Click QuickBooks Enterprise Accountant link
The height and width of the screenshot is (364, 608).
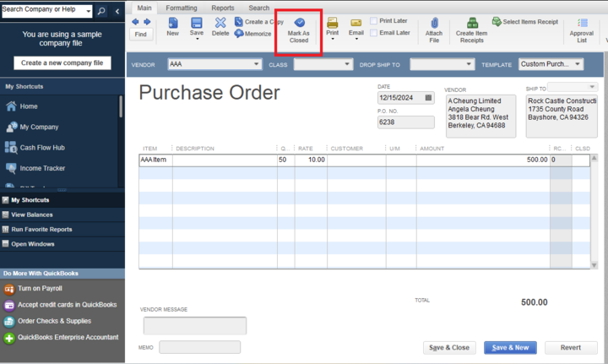[x=61, y=337]
